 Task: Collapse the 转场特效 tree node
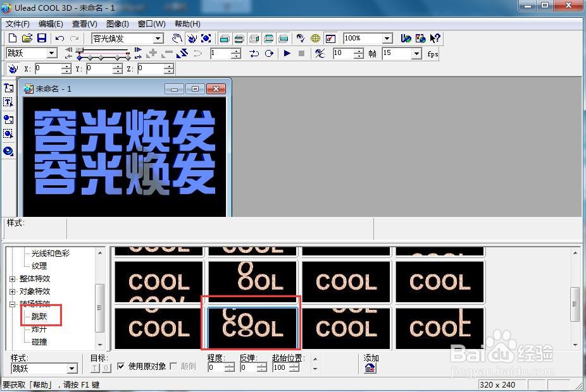(x=12, y=304)
